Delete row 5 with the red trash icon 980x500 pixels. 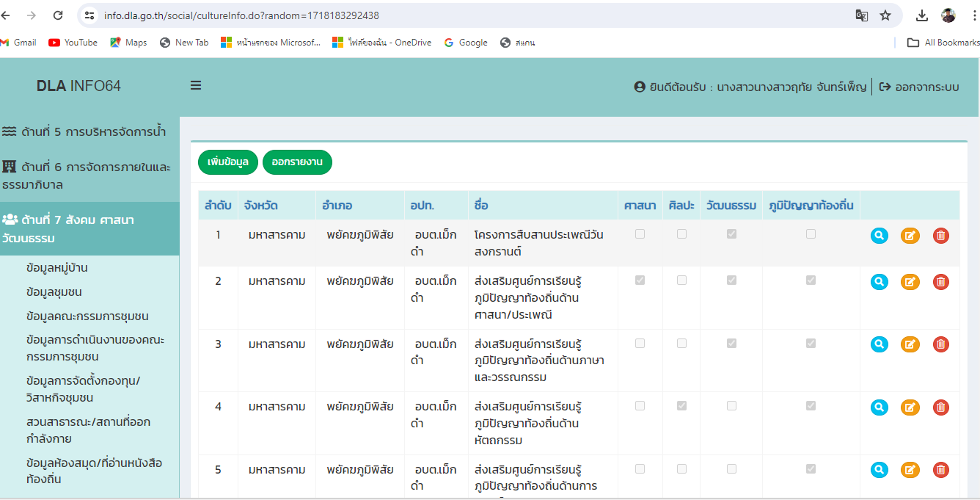pyautogui.click(x=941, y=470)
